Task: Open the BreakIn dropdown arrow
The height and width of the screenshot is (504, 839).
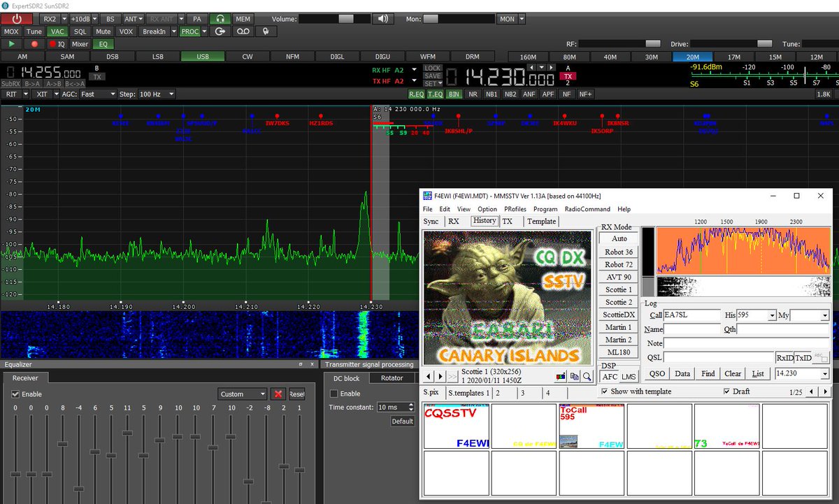Action: click(x=173, y=31)
